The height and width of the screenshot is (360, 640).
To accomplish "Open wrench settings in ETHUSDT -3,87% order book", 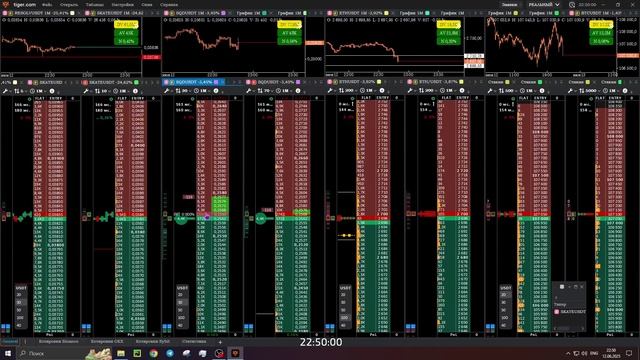I will click(x=410, y=91).
